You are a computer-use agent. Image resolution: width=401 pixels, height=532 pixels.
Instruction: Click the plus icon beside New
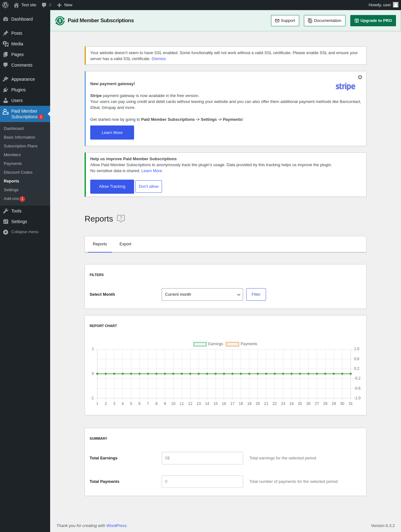pos(59,5)
